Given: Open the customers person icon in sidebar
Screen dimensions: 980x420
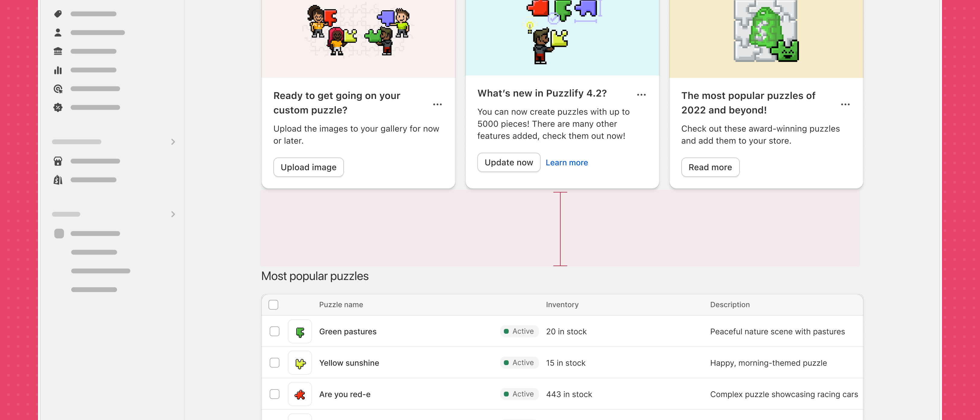Looking at the screenshot, I should pos(58,32).
